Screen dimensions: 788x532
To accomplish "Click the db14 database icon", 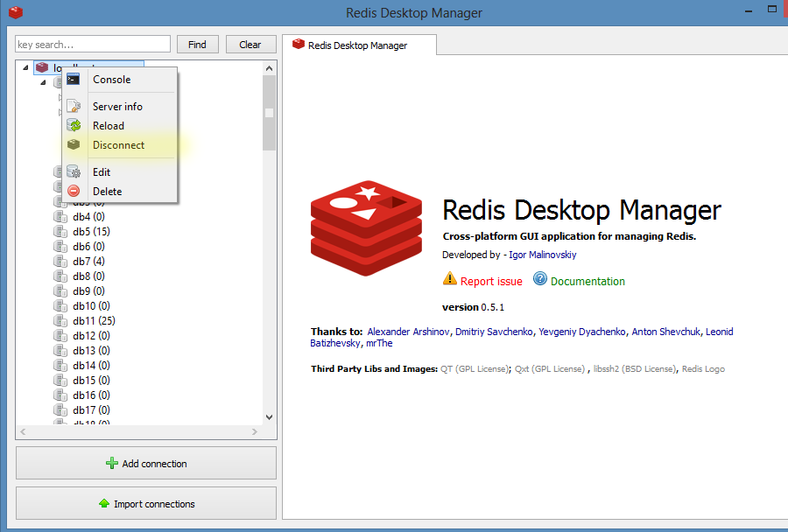I will [x=60, y=365].
